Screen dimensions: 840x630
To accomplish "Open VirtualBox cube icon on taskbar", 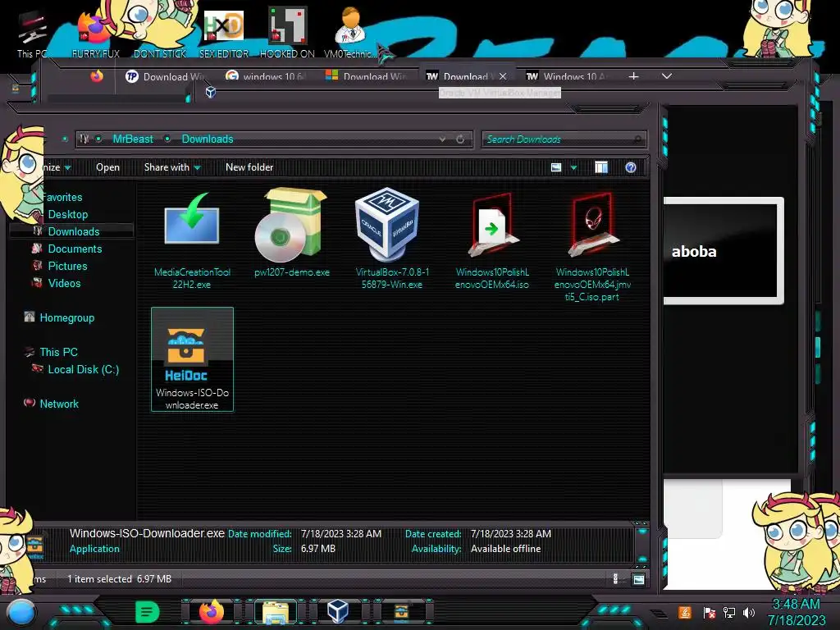I will [x=338, y=611].
